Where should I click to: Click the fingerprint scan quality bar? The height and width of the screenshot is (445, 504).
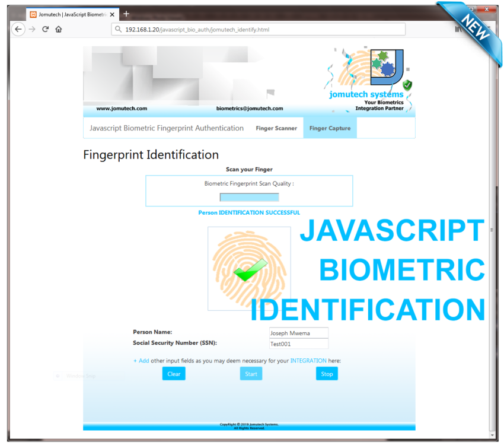(249, 197)
